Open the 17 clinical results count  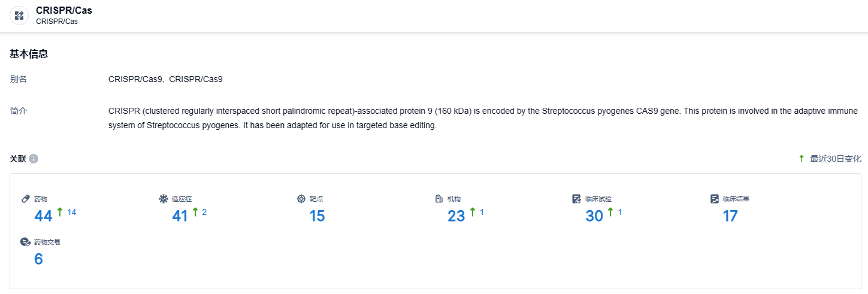click(730, 216)
